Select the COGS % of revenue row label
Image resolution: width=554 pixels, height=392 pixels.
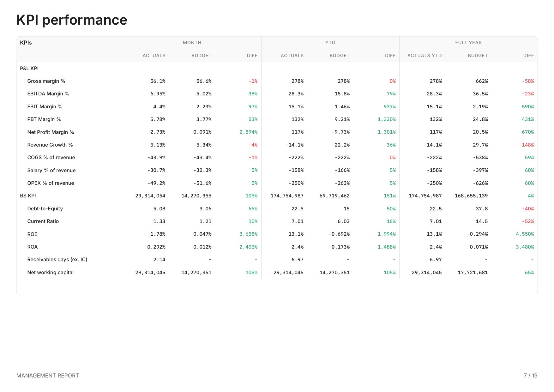coord(51,158)
